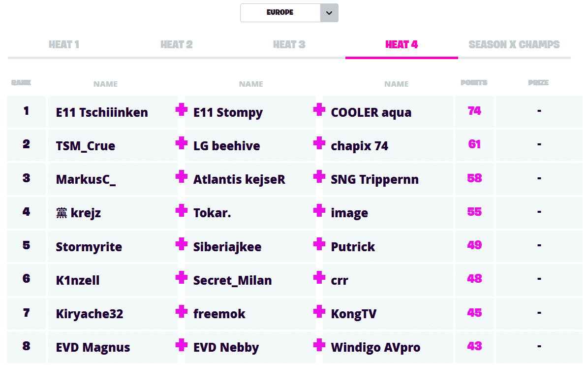
Task: Switch to the Heat 3 tab
Action: tap(289, 45)
